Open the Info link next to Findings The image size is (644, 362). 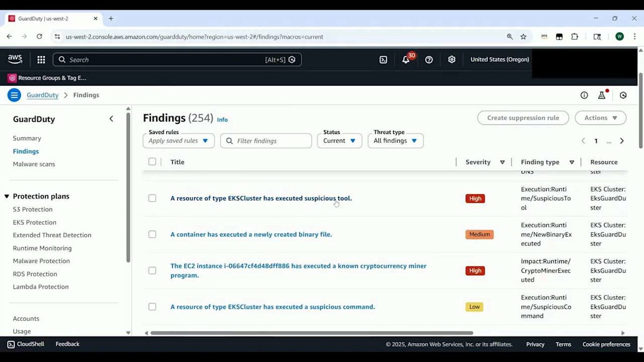(222, 120)
